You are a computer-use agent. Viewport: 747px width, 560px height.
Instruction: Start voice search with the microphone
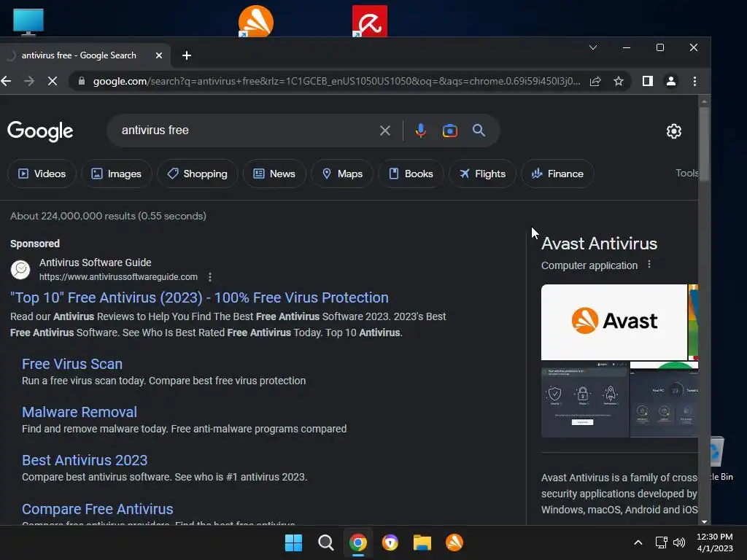coord(420,130)
